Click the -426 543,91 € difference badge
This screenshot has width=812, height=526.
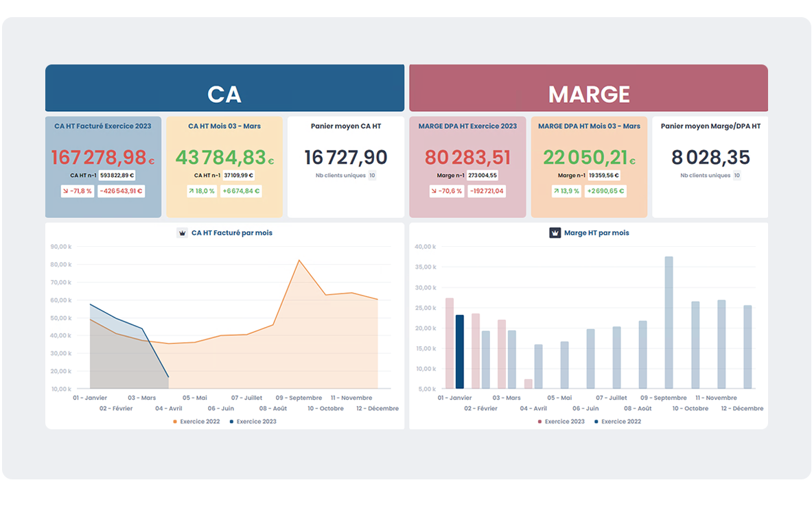(121, 191)
